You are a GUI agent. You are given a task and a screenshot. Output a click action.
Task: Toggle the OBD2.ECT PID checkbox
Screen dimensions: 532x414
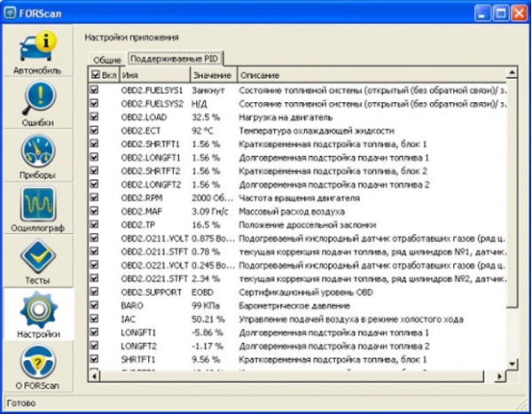96,130
